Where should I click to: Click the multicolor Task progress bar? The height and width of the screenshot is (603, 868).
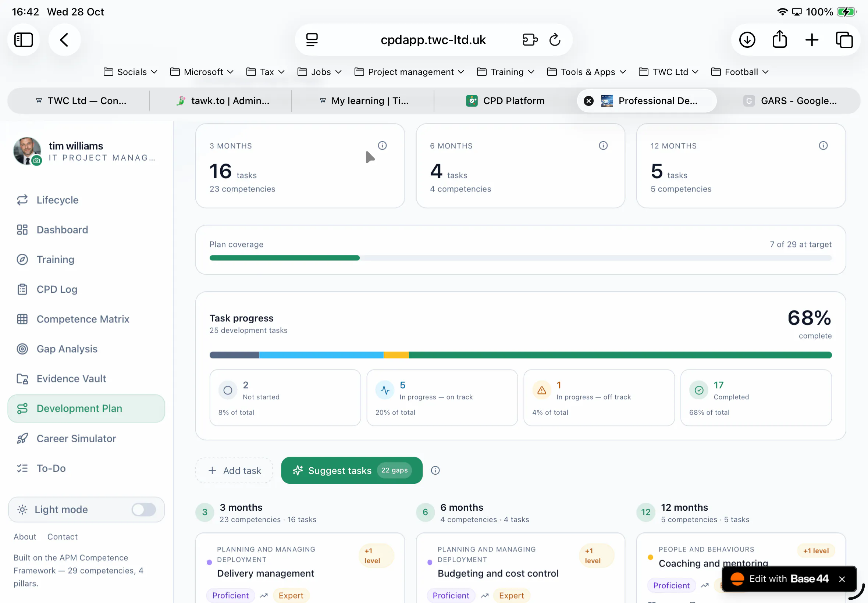pyautogui.click(x=520, y=355)
